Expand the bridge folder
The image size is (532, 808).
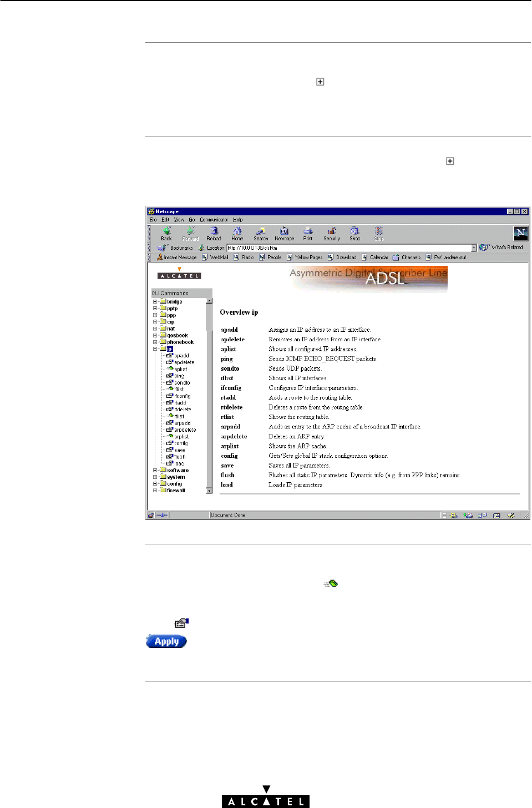(x=155, y=302)
